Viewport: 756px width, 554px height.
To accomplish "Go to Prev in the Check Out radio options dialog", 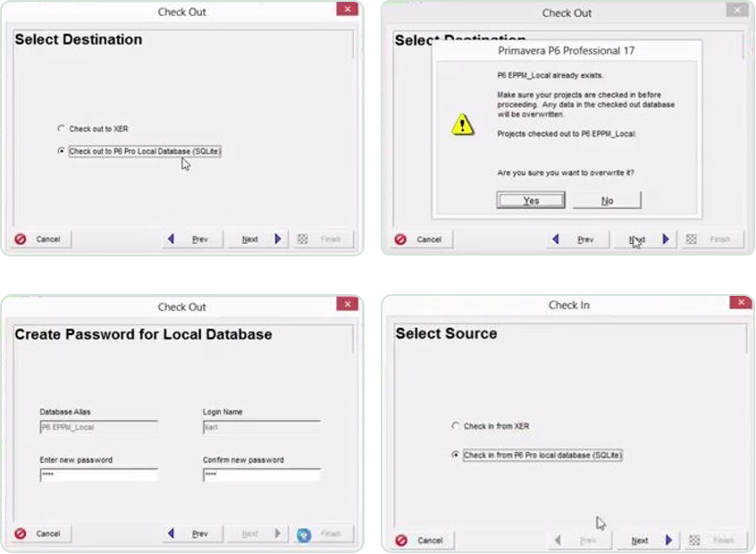I will tap(192, 239).
